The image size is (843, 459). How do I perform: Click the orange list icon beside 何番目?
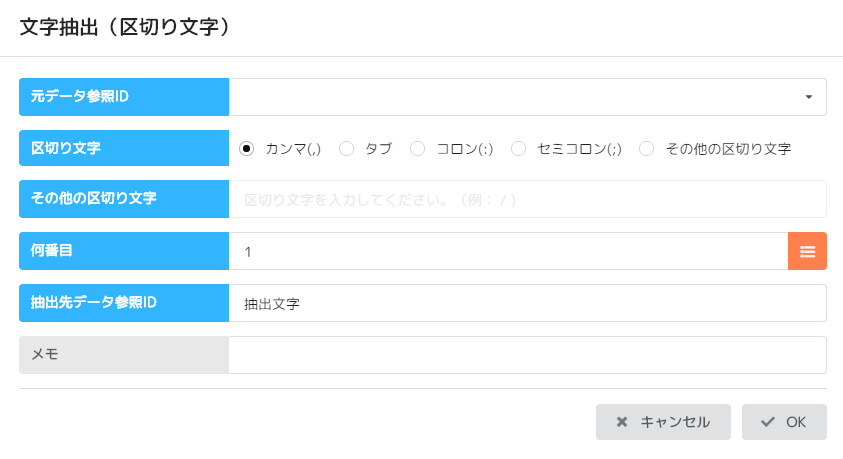tap(807, 251)
